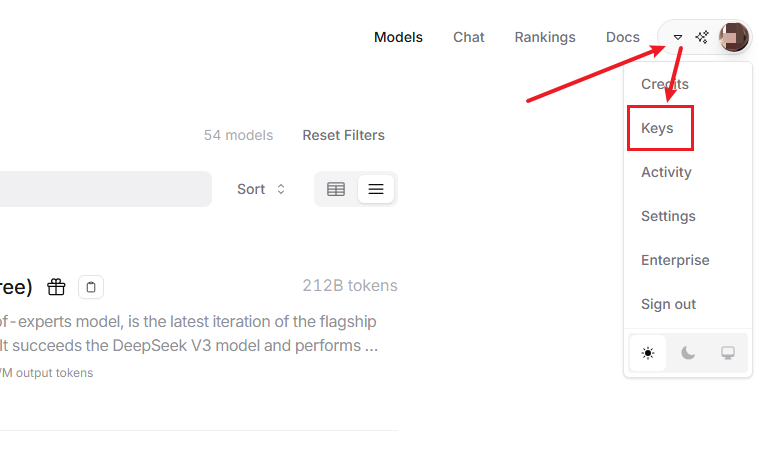Go to the Rankings page
Screen dimensions: 766x475
coord(545,37)
